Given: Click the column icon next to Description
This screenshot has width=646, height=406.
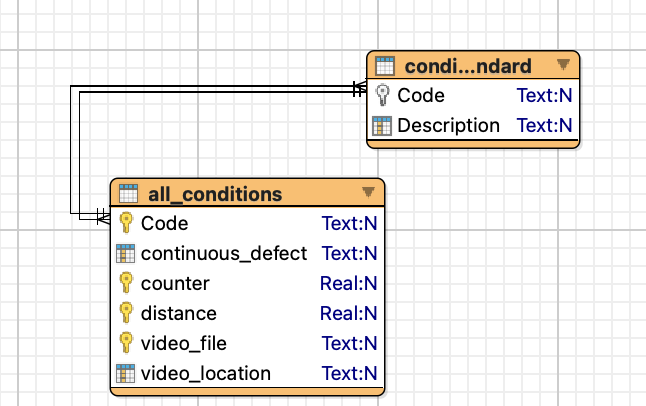Looking at the screenshot, I should [382, 126].
